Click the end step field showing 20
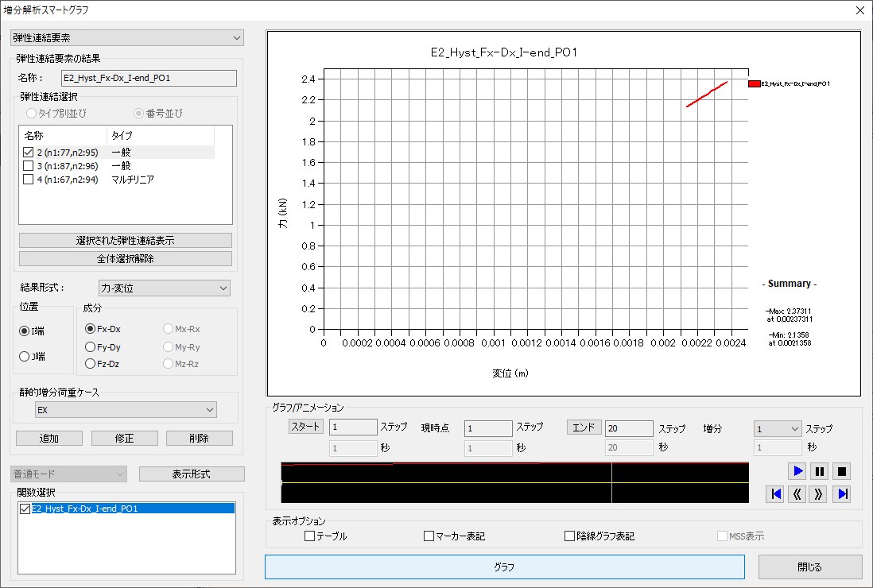This screenshot has height=588, width=873. point(629,428)
